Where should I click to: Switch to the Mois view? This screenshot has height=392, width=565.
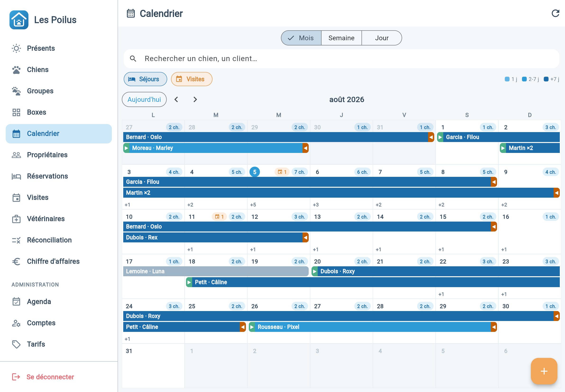point(301,38)
